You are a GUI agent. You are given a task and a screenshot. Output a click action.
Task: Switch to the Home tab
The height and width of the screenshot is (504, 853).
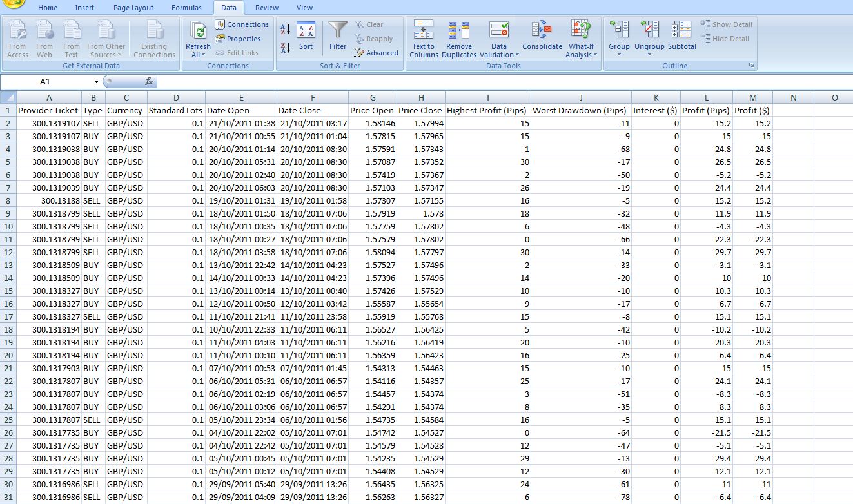coord(48,8)
